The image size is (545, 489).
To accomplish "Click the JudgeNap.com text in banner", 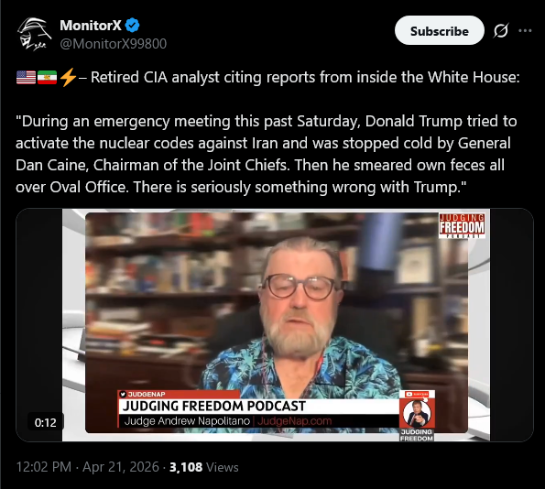I will (294, 421).
